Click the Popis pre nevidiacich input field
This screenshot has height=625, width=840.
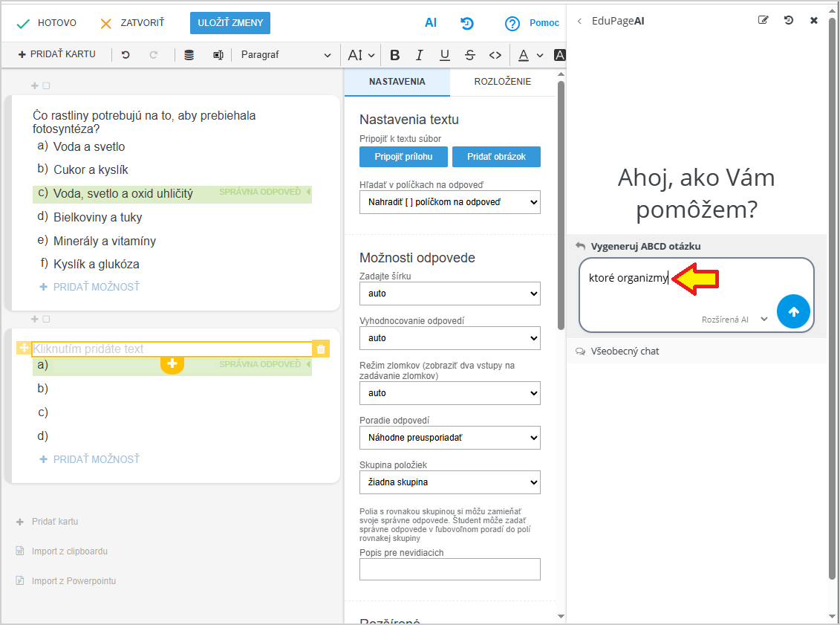point(449,569)
